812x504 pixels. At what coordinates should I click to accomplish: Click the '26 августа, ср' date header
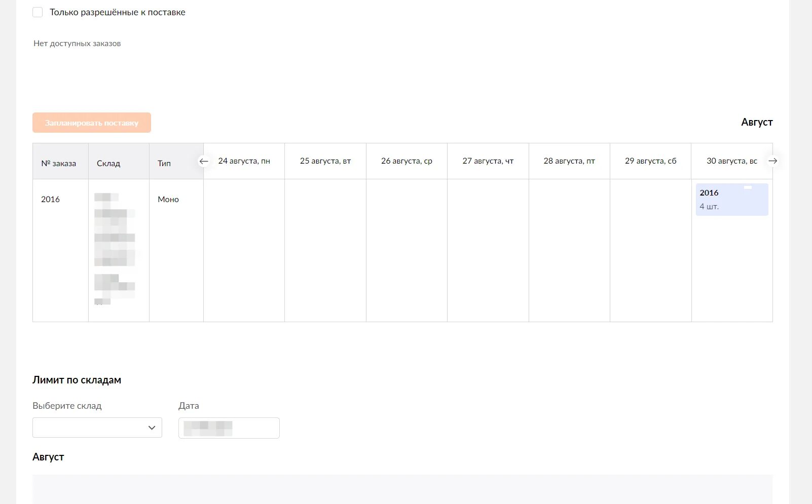407,161
